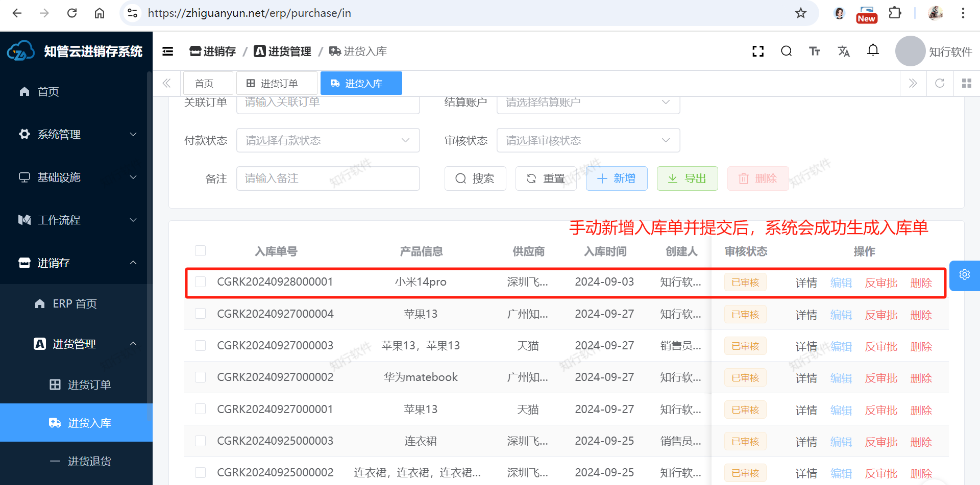Viewport: 980px width, 485px height.
Task: Open the tab grid menu icon
Action: coord(966,83)
